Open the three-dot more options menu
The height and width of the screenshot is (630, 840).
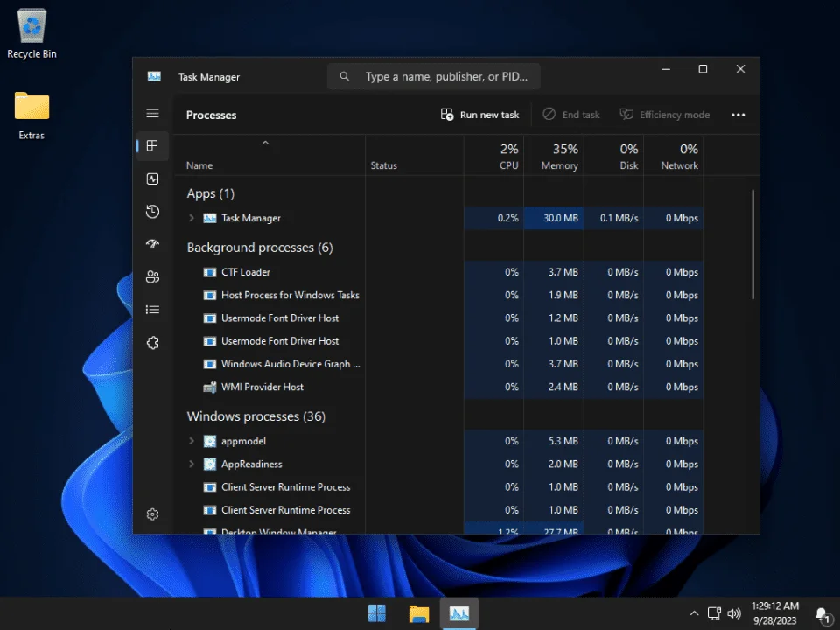click(x=738, y=115)
